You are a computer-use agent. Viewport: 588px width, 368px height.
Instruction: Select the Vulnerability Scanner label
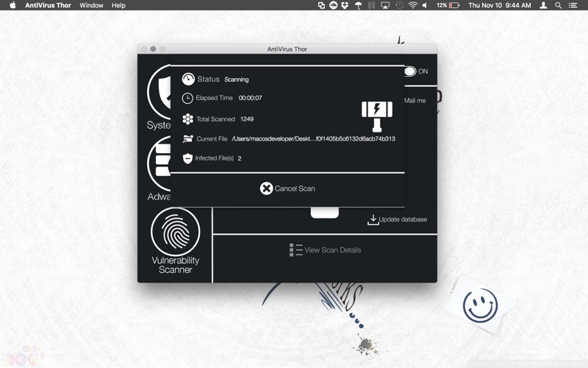176,265
